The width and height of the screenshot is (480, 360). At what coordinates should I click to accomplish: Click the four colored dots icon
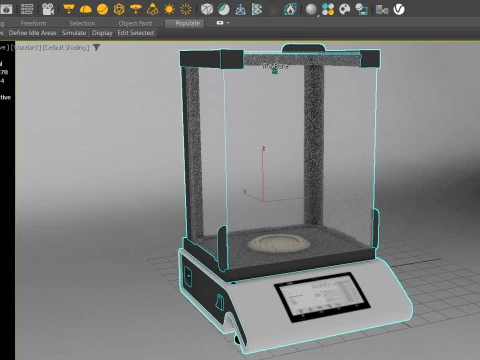(328, 9)
